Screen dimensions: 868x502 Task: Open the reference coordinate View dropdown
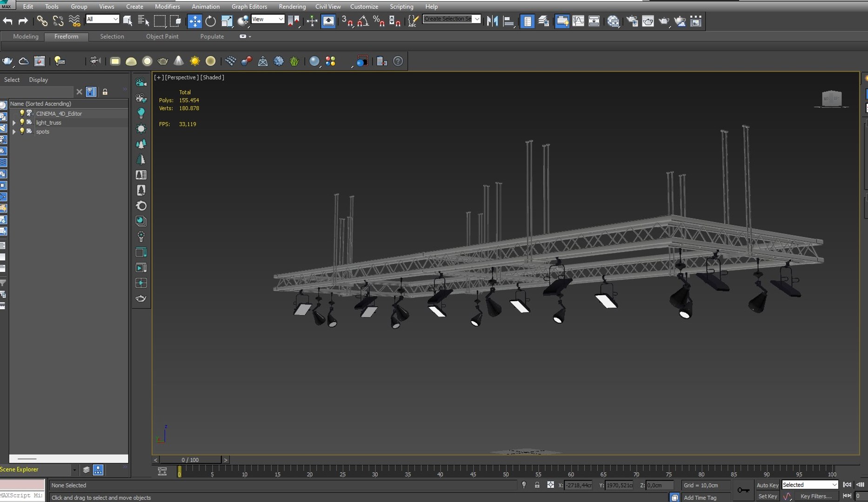click(267, 19)
